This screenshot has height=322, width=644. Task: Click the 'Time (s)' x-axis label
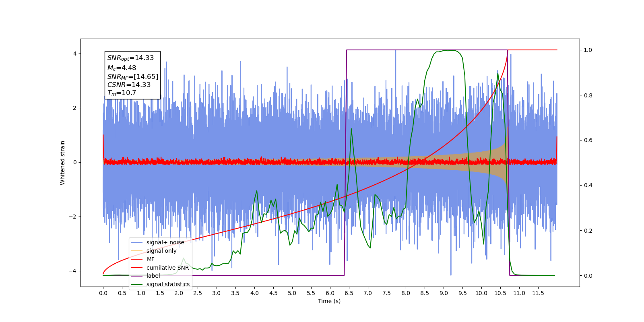pyautogui.click(x=329, y=301)
